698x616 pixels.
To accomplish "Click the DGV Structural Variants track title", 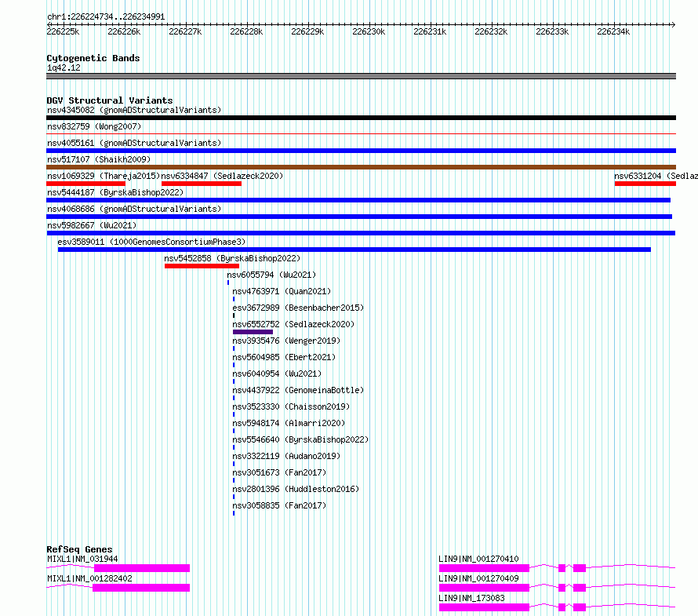I will [x=110, y=100].
